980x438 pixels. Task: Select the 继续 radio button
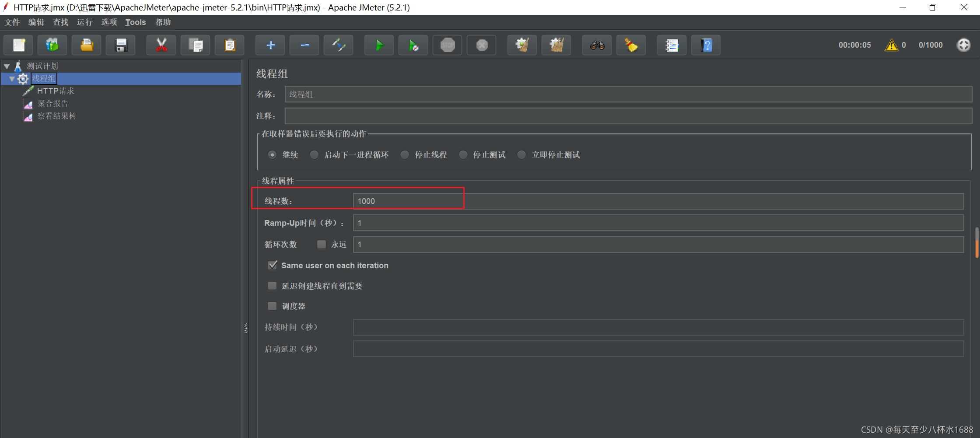pyautogui.click(x=272, y=154)
